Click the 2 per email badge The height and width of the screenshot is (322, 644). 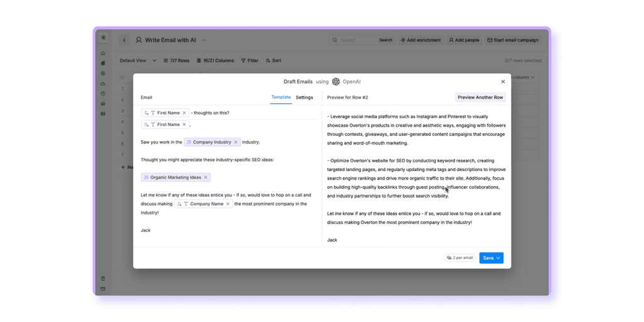460,258
